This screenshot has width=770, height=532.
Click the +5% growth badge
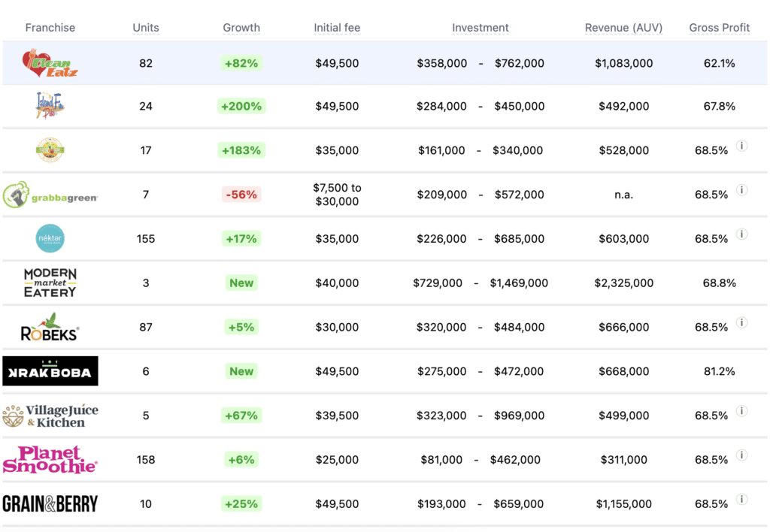point(241,327)
